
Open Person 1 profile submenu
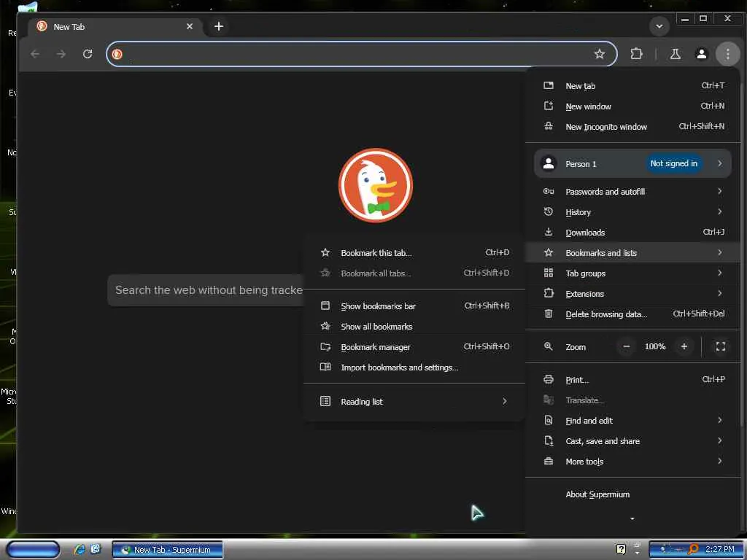[632, 164]
